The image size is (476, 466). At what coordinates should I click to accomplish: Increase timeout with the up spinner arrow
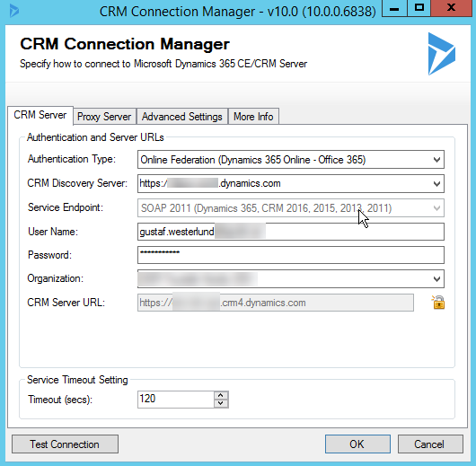pyautogui.click(x=221, y=395)
